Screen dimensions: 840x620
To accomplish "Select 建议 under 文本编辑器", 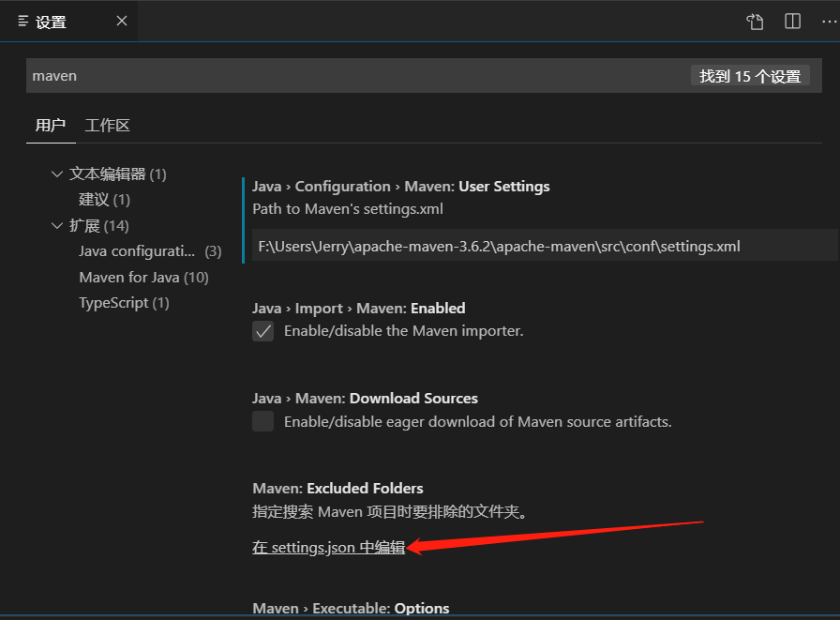I will (x=97, y=199).
